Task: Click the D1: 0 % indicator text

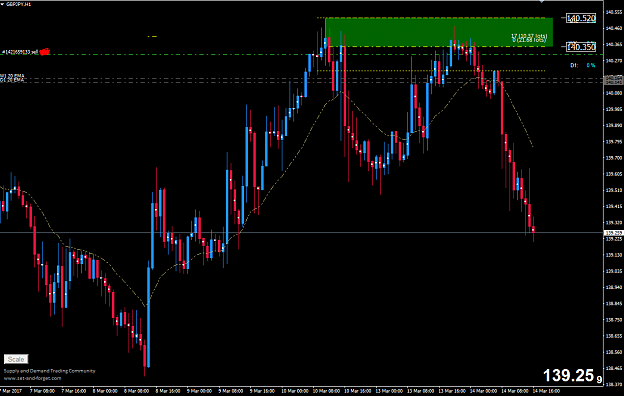Action: pyautogui.click(x=583, y=65)
